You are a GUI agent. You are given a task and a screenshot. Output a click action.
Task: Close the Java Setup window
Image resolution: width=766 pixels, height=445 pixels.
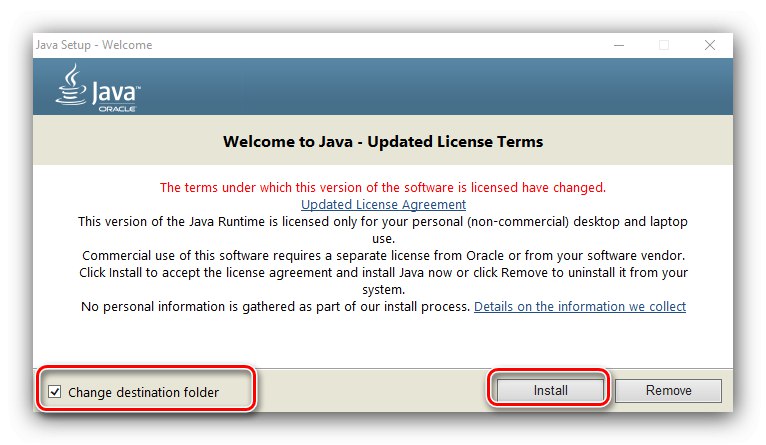[710, 45]
